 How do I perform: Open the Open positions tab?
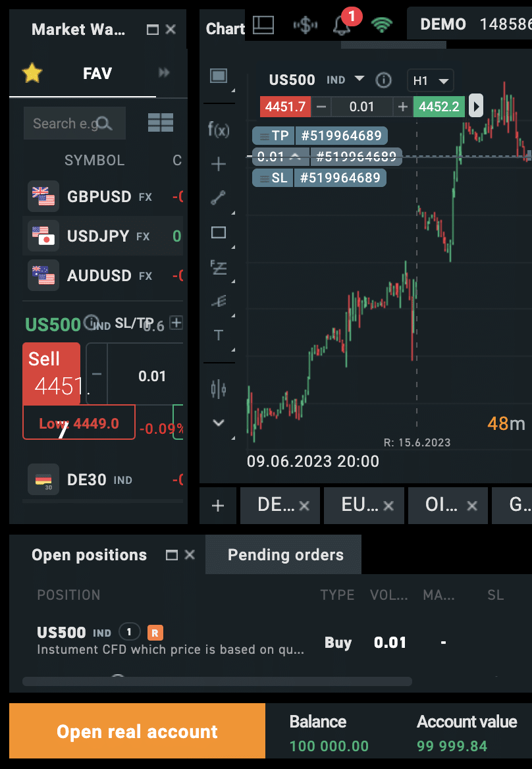coord(90,554)
